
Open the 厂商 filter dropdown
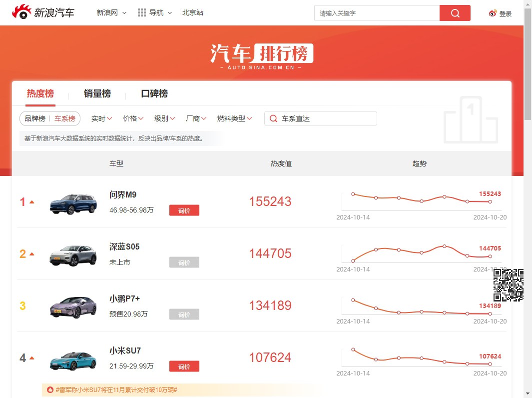pyautogui.click(x=196, y=118)
